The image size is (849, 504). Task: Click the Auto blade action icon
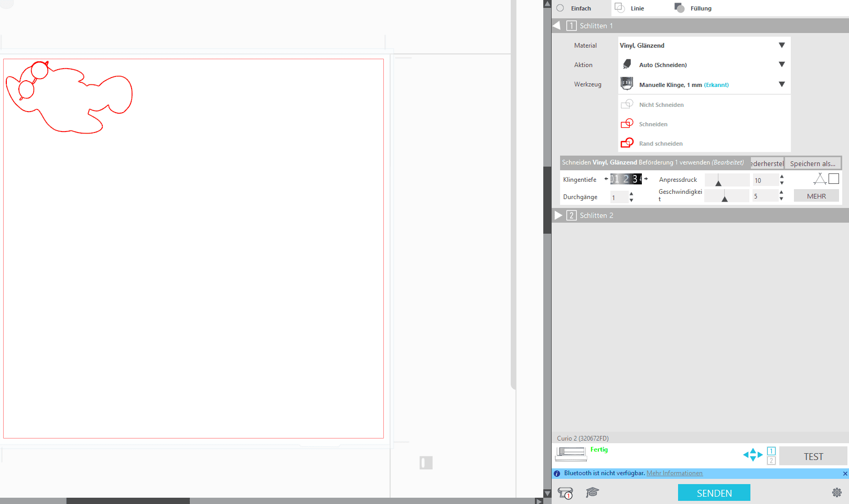coord(627,64)
